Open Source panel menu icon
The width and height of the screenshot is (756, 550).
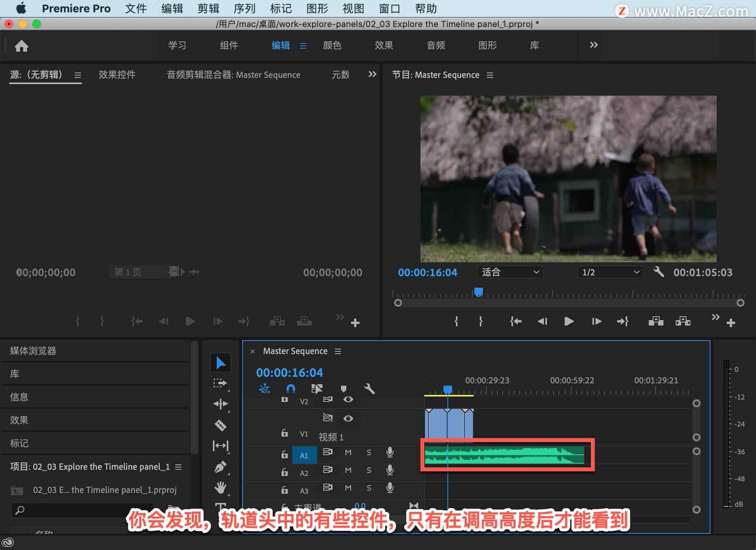(x=78, y=75)
